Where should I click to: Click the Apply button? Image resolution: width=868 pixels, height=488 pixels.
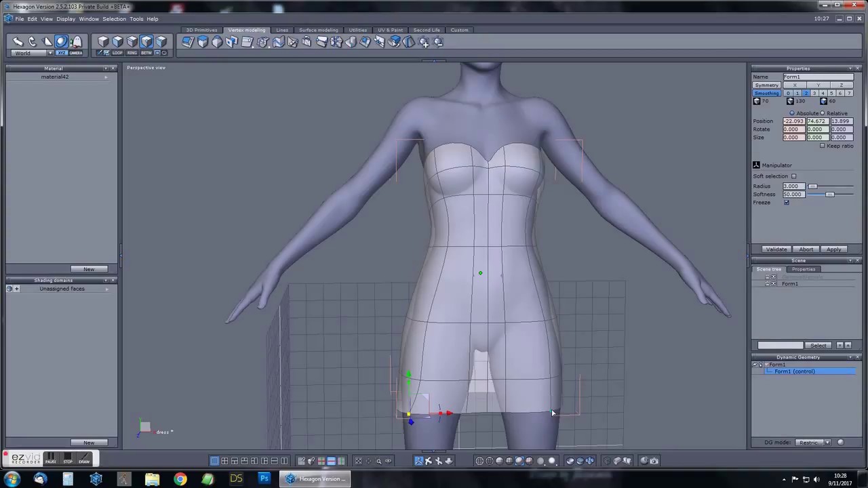[x=833, y=249]
